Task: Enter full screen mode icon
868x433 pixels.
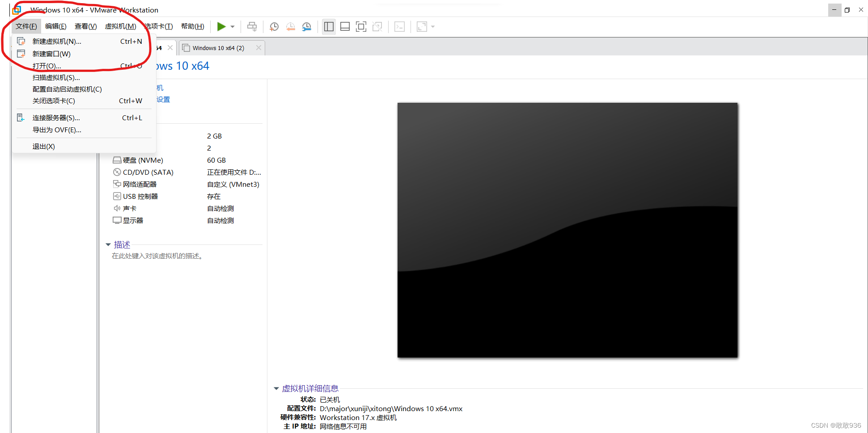Action: click(x=361, y=27)
